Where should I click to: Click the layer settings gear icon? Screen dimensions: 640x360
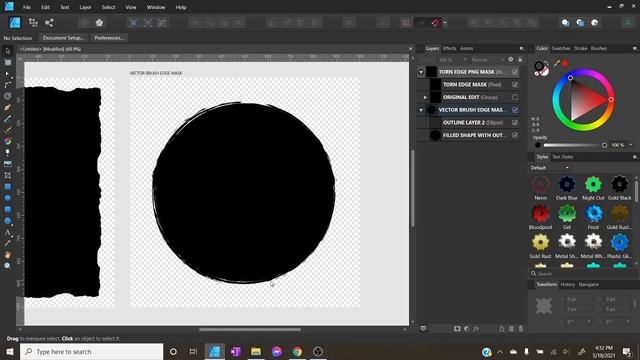tap(511, 60)
